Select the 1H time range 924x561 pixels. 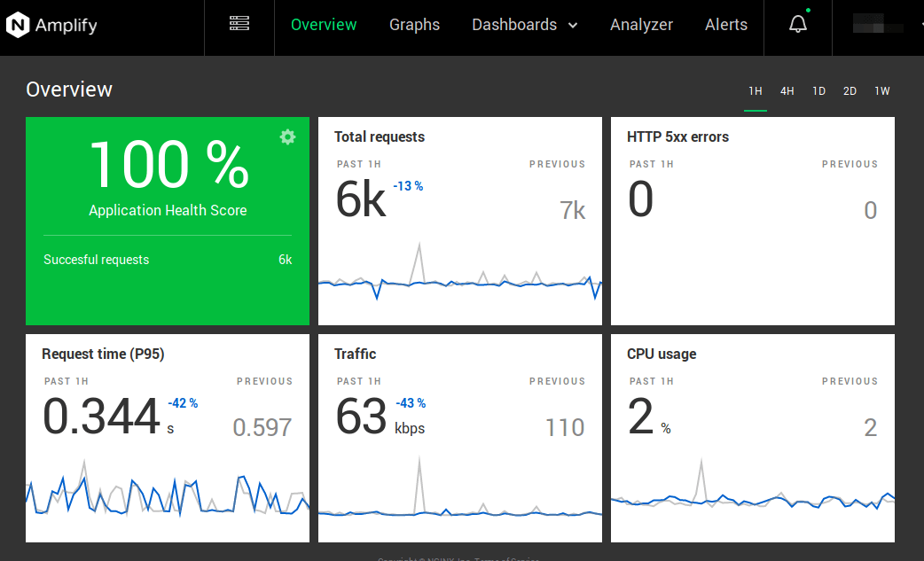(755, 91)
